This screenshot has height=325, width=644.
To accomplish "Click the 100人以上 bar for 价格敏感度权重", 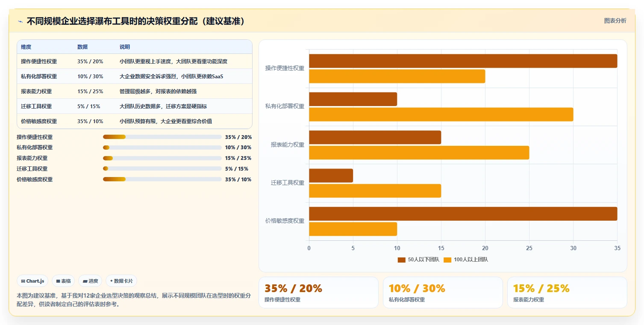I will tap(353, 229).
